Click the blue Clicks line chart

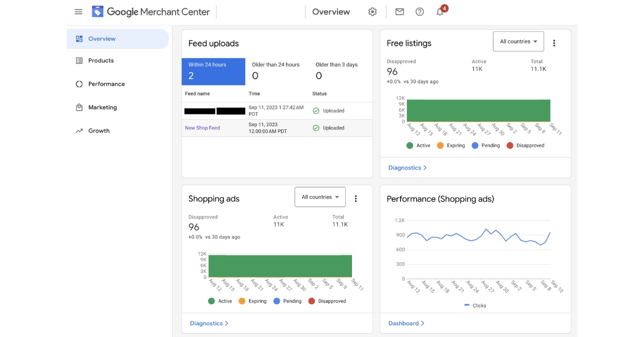[479, 238]
